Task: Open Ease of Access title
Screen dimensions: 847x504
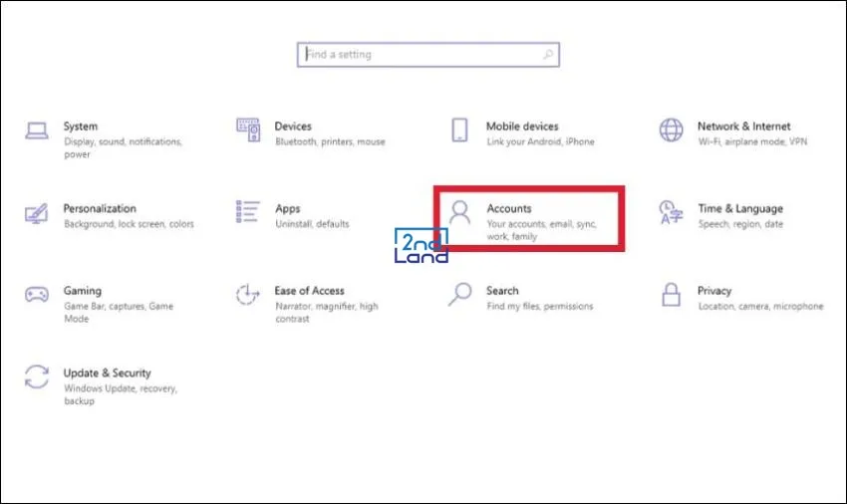Action: point(309,291)
